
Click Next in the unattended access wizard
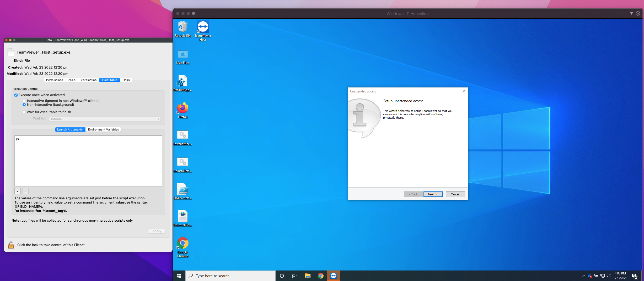[433, 194]
